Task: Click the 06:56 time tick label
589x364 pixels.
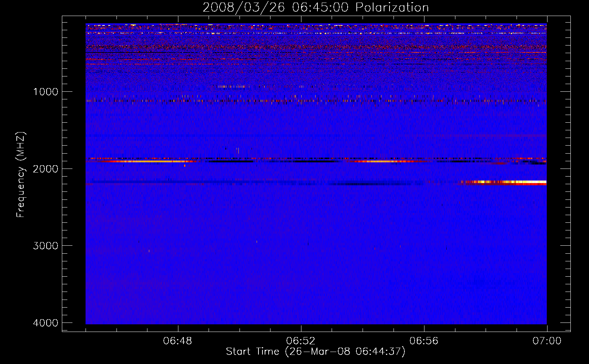Action: coord(424,341)
